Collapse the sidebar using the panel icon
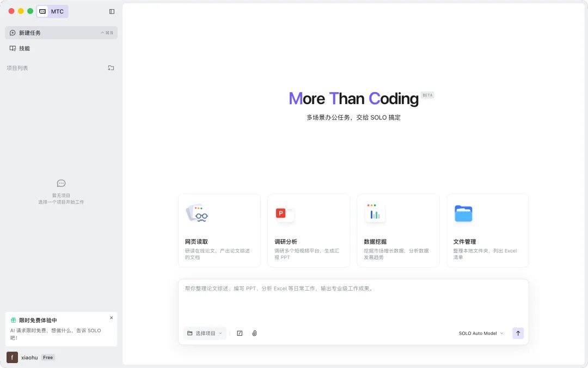 (112, 11)
